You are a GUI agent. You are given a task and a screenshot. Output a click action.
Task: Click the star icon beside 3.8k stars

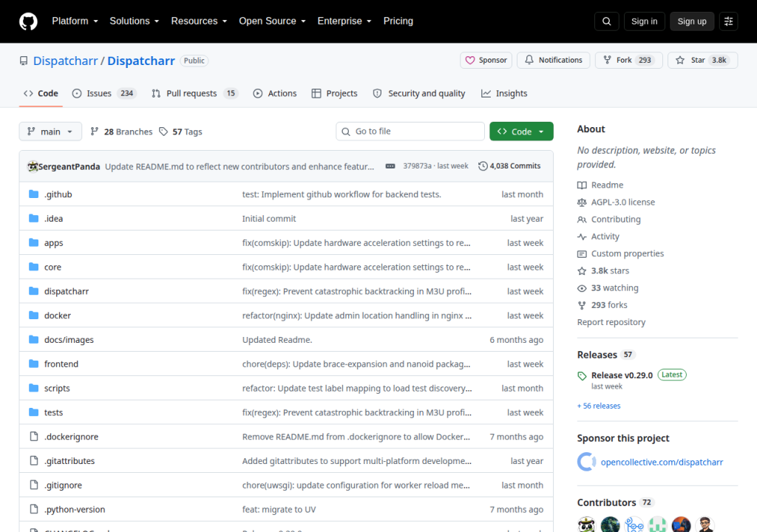click(x=582, y=271)
